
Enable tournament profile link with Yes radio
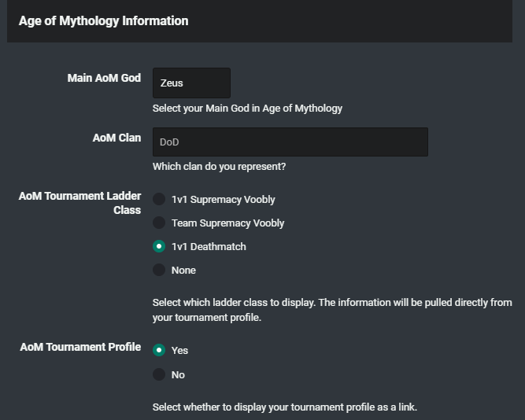click(x=159, y=351)
